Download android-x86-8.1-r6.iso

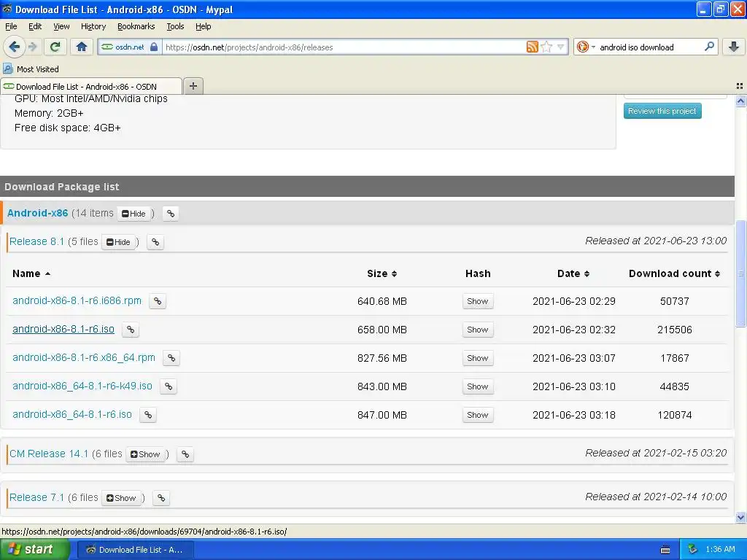[63, 329]
